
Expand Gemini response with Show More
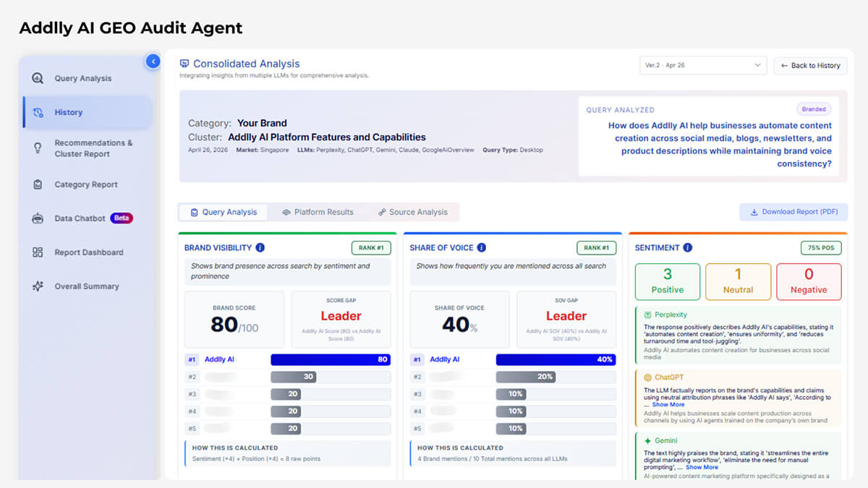click(x=702, y=467)
